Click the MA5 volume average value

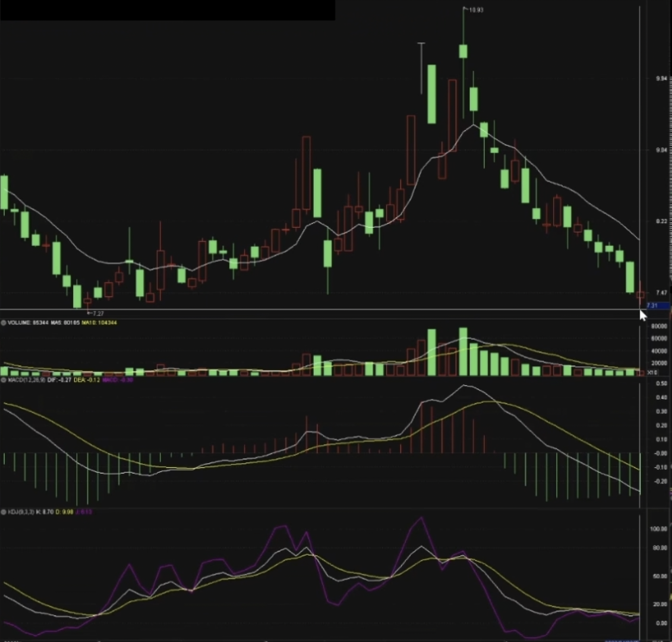click(65, 323)
